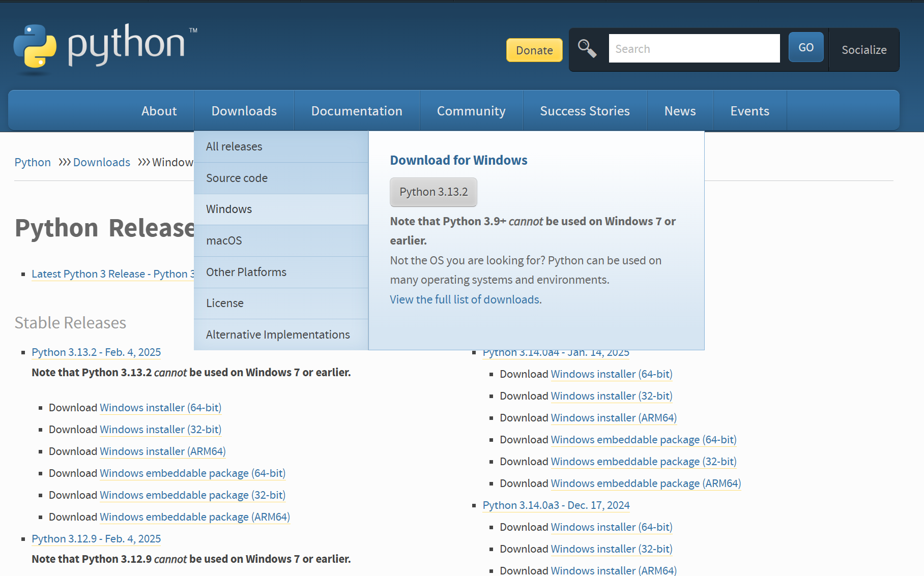
Task: Click the Downloads breadcrumb link
Action: (x=102, y=162)
